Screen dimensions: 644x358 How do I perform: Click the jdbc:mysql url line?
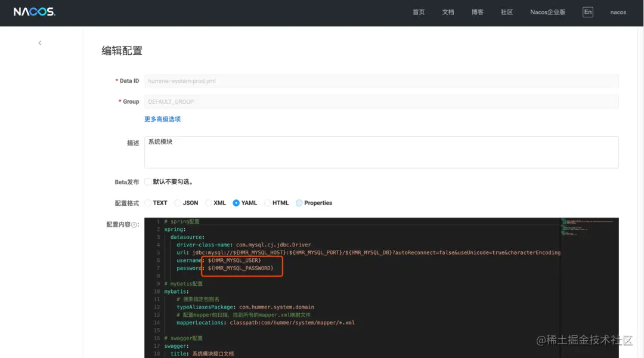[369, 253]
